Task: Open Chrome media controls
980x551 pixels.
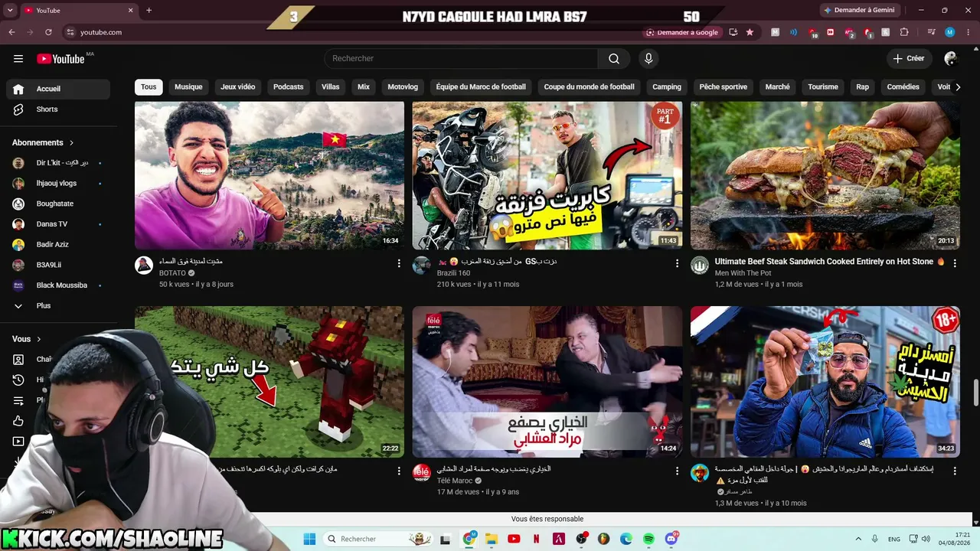Action: 931,32
